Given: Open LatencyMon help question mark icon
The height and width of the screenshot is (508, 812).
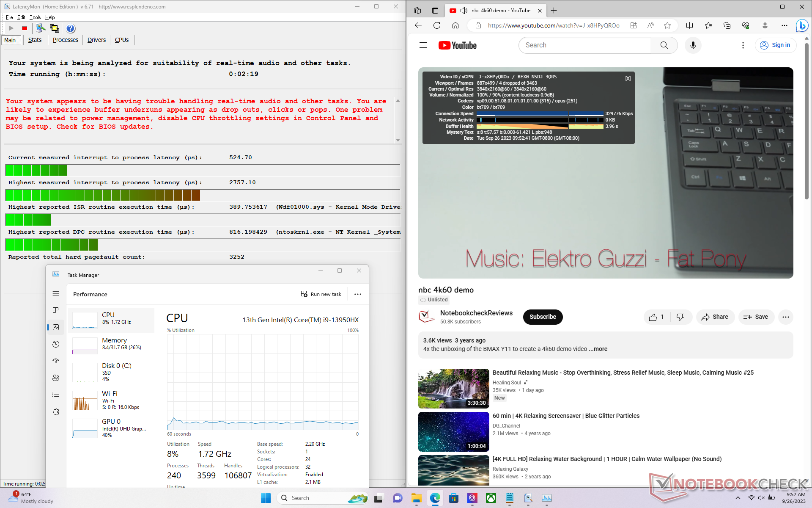Looking at the screenshot, I should coord(71,28).
